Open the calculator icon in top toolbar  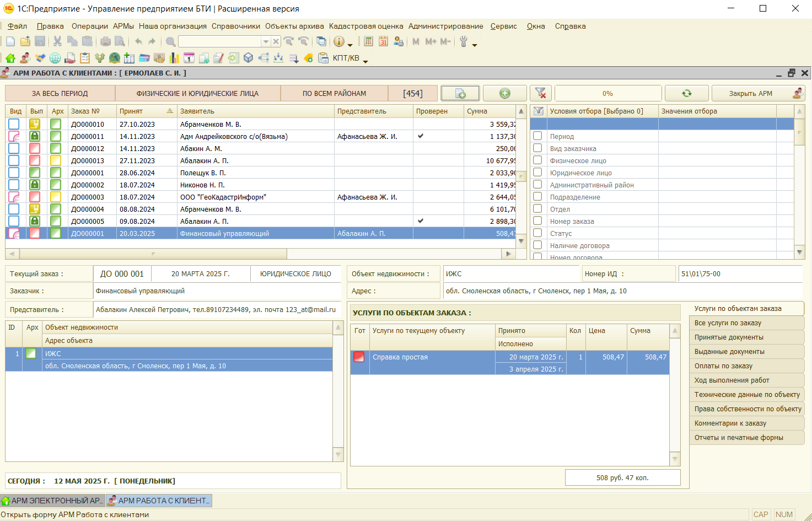368,41
